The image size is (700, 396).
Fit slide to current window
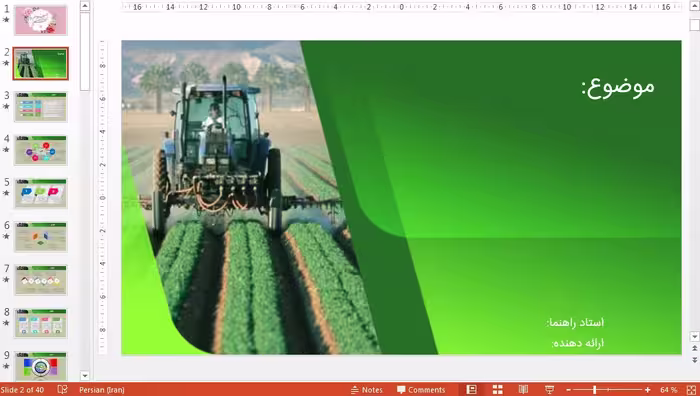tap(691, 390)
